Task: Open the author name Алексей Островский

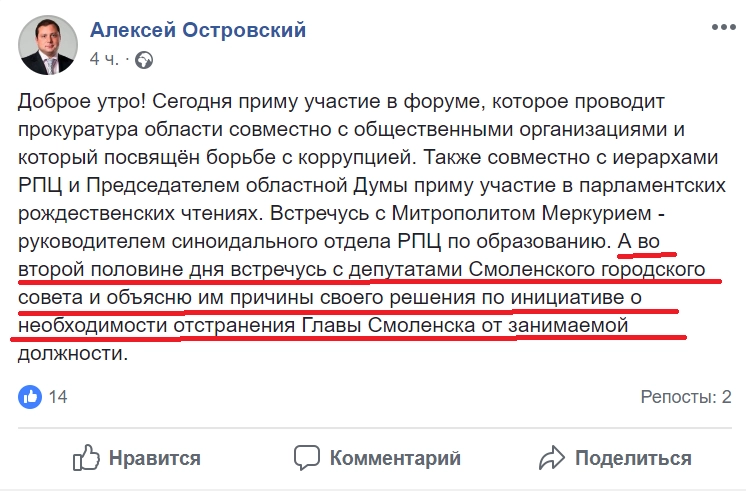Action: point(198,30)
